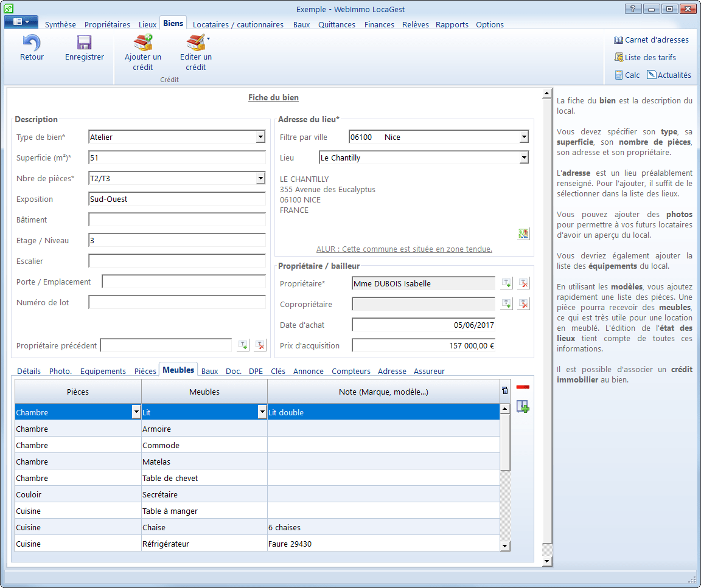Switch to the Locataires / cautionnaires tab
The image size is (701, 588).
pos(238,25)
